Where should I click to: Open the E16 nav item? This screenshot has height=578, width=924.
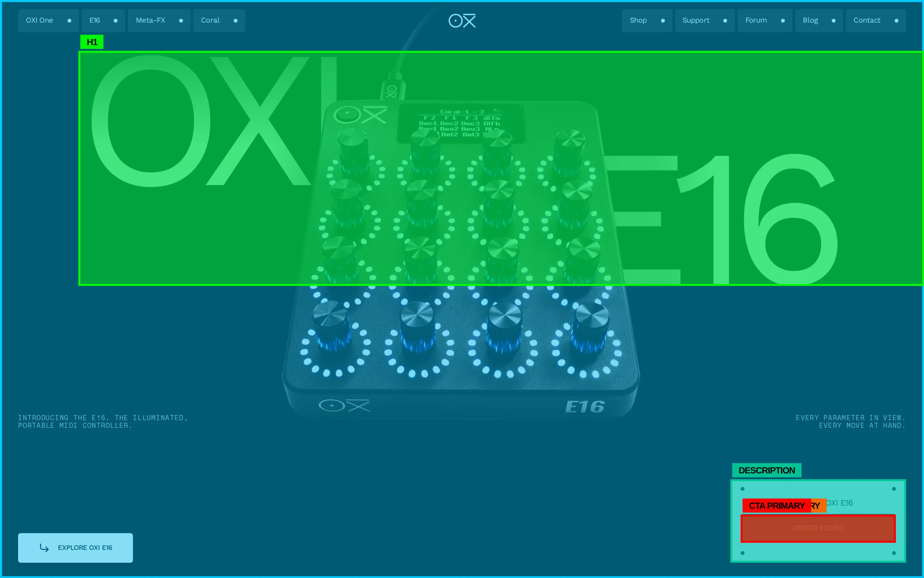coord(103,21)
